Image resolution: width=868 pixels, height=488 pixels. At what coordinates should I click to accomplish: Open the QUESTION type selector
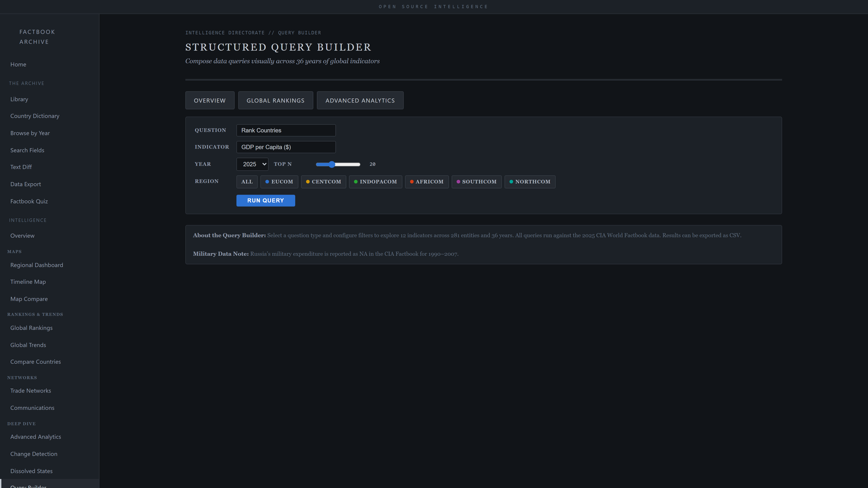285,130
